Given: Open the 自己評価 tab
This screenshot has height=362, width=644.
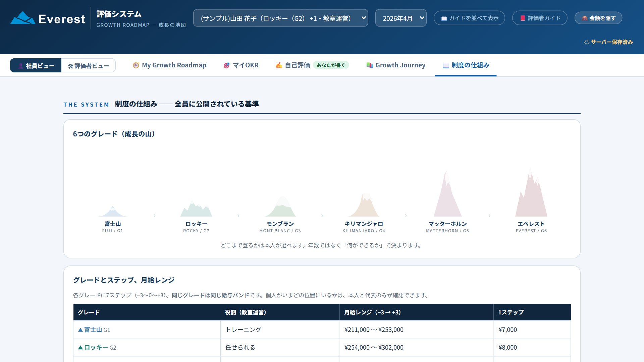Looking at the screenshot, I should (x=312, y=65).
